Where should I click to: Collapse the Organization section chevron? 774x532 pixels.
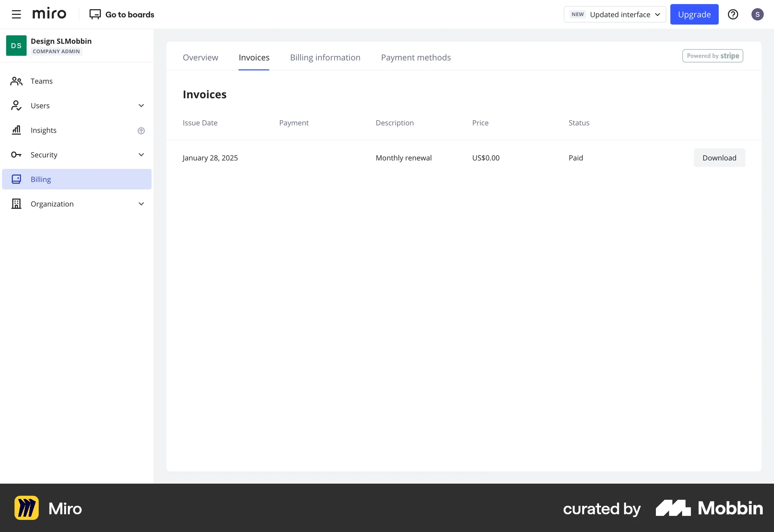click(x=141, y=204)
